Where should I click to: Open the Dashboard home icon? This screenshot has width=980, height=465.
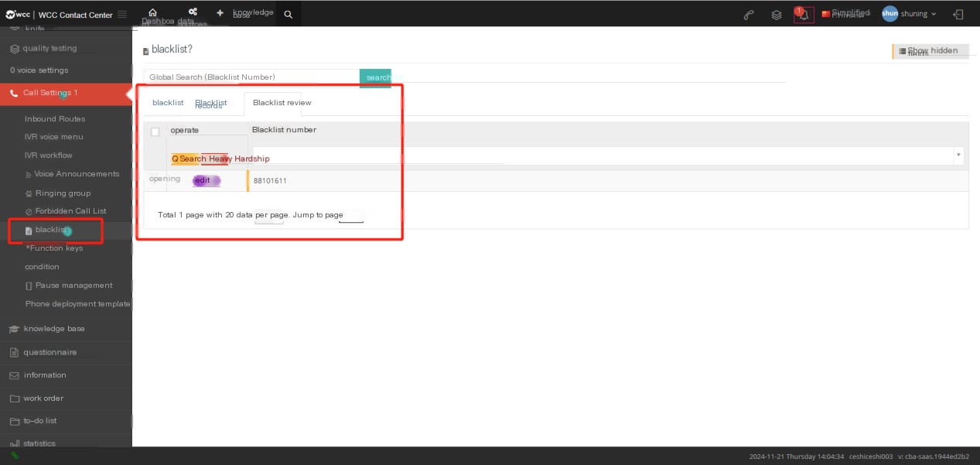click(x=152, y=13)
